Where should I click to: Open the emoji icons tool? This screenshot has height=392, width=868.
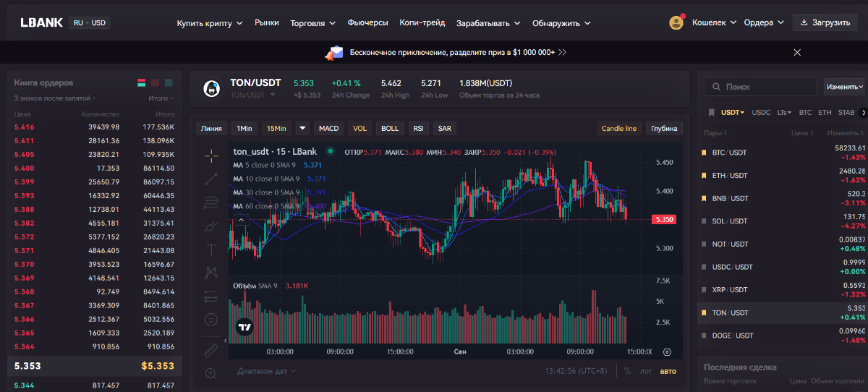211,318
